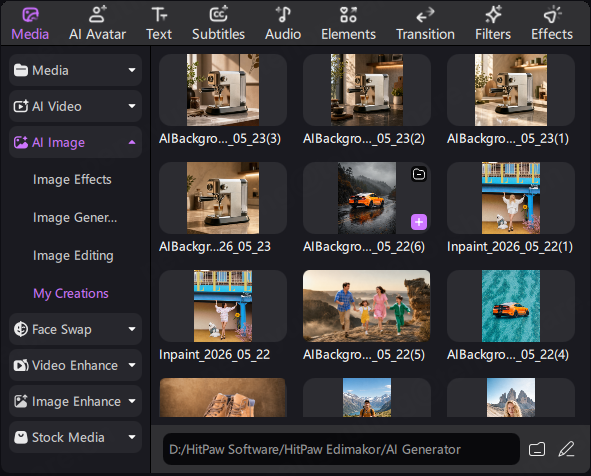Screen dimensions: 591x476
Task: Expand the Video Enhance dropdown arrow
Action: [132, 365]
